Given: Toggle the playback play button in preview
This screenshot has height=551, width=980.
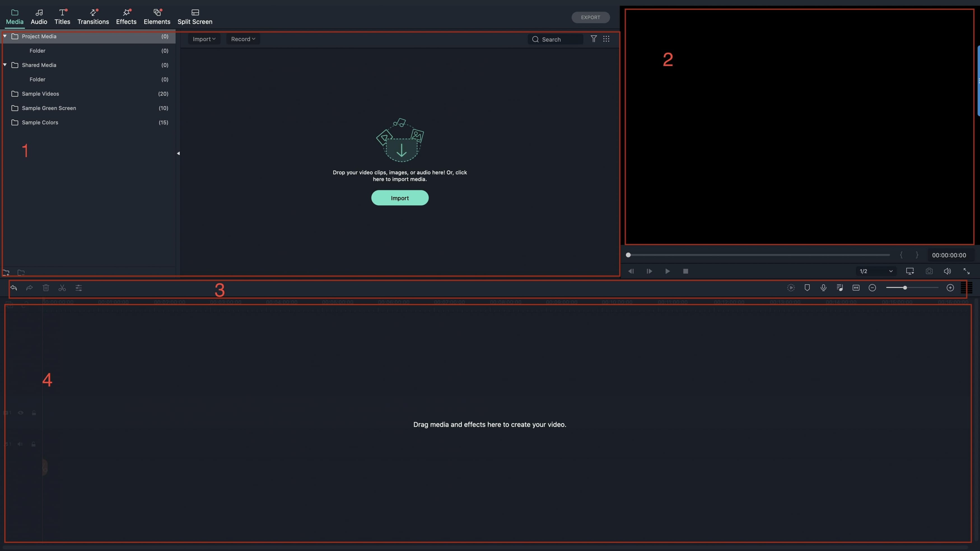Looking at the screenshot, I should 667,270.
